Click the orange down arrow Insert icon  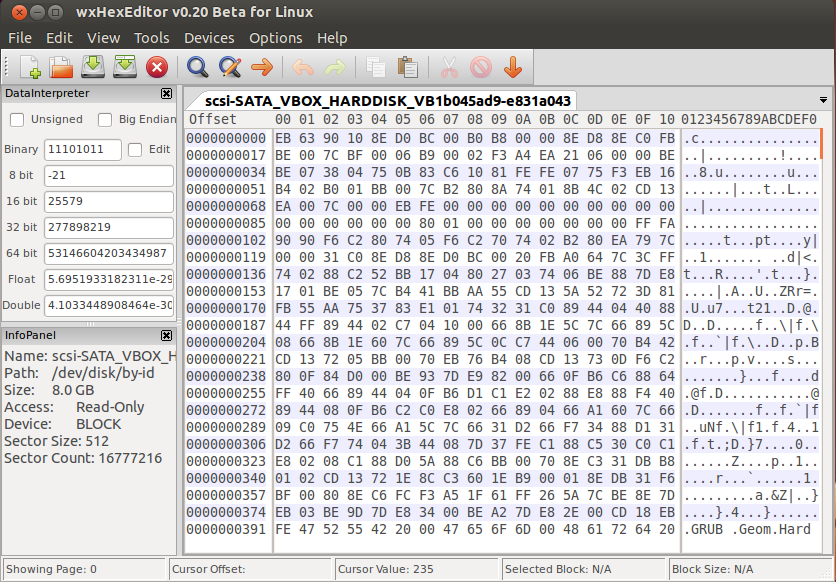[x=513, y=68]
